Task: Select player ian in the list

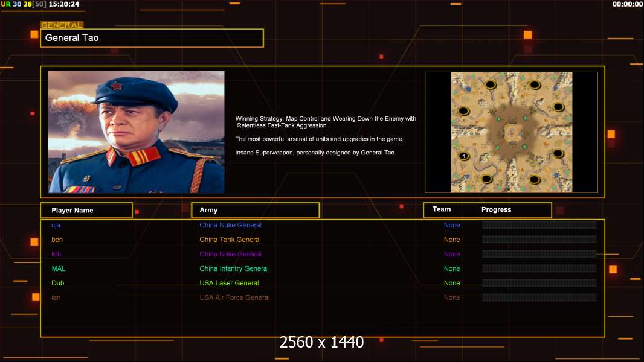Action: pos(56,297)
